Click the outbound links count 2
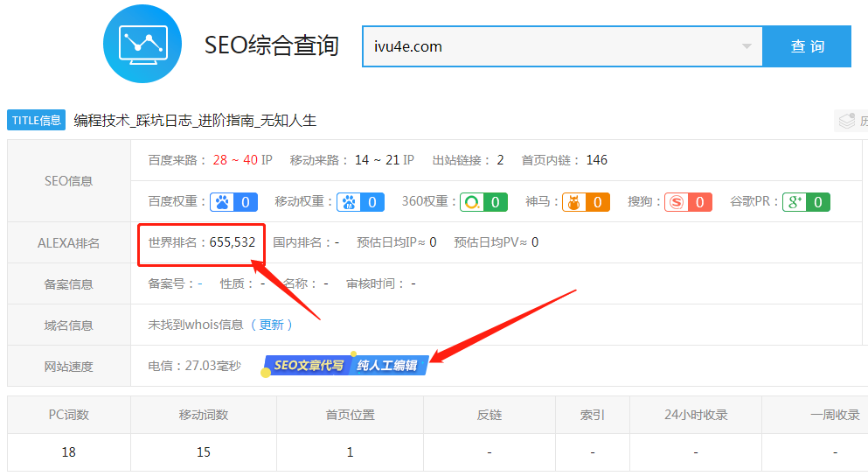 (x=500, y=160)
